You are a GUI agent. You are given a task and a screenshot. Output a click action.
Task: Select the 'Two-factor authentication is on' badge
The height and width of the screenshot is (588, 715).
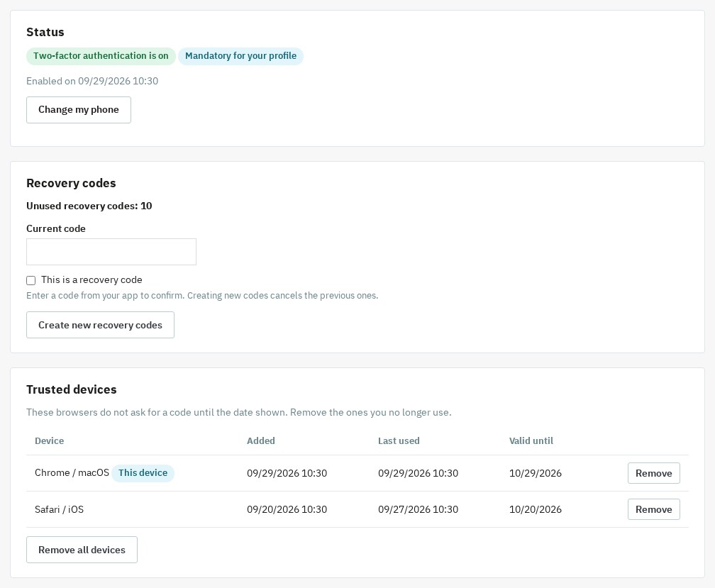101,56
